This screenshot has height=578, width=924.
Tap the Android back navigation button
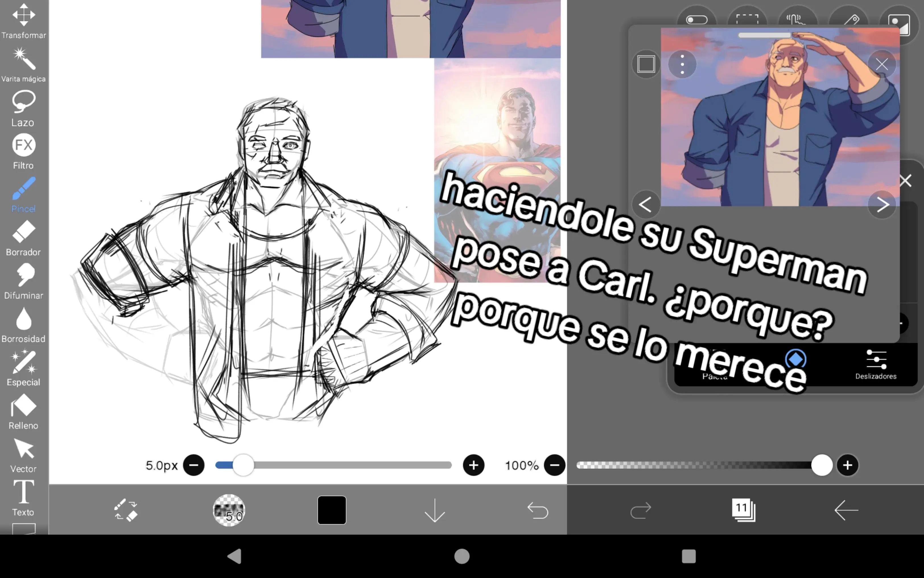(234, 556)
